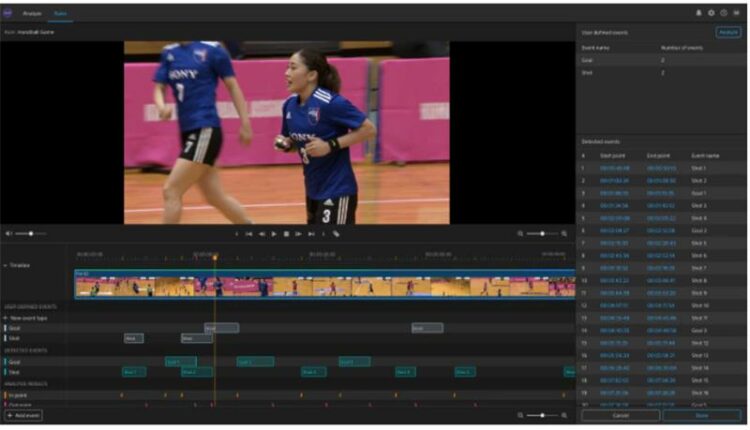750x430 pixels.
Task: Click the Add event button
Action: [x=24, y=414]
